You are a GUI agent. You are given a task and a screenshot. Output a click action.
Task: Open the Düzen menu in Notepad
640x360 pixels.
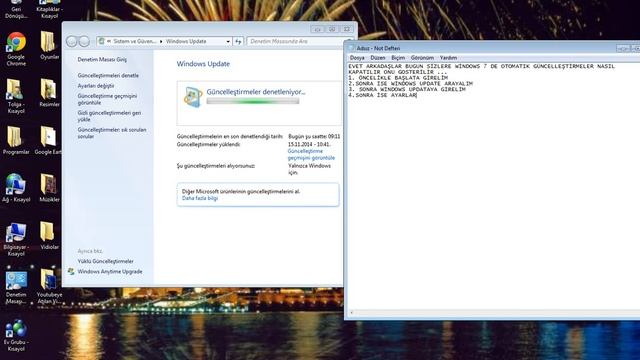[x=378, y=58]
